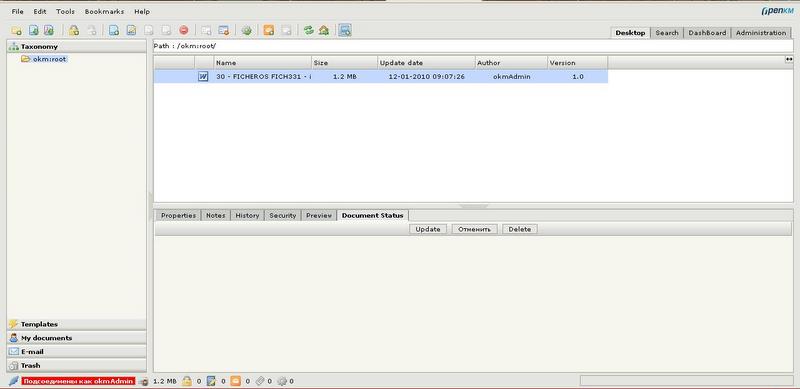Switch to the Dashboard tab
This screenshot has width=800, height=389.
pyautogui.click(x=707, y=33)
